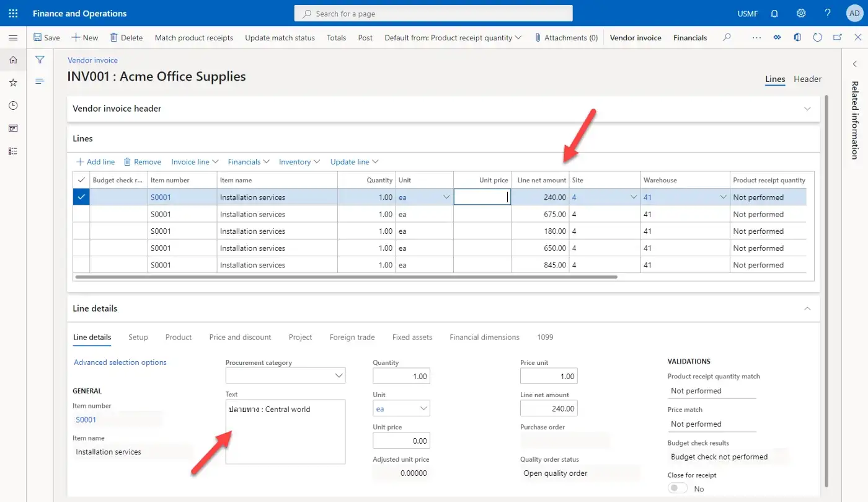The width and height of the screenshot is (868, 502).
Task: Toggle Close for receipt switch
Action: coord(678,488)
